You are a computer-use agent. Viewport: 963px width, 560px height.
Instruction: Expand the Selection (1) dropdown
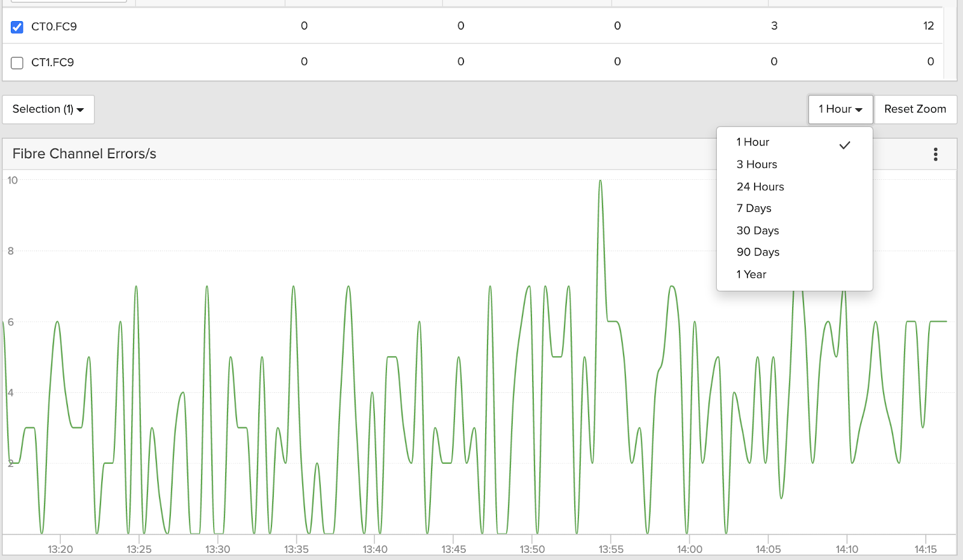click(48, 109)
